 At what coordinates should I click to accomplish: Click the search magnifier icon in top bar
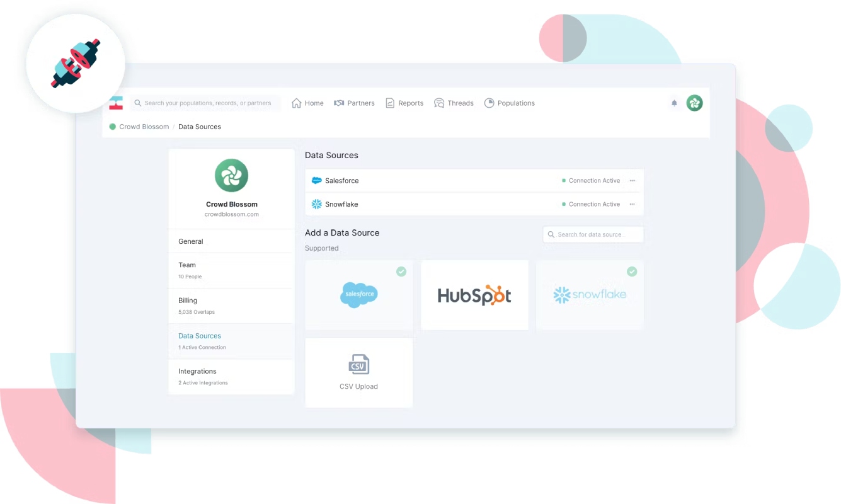click(x=138, y=103)
